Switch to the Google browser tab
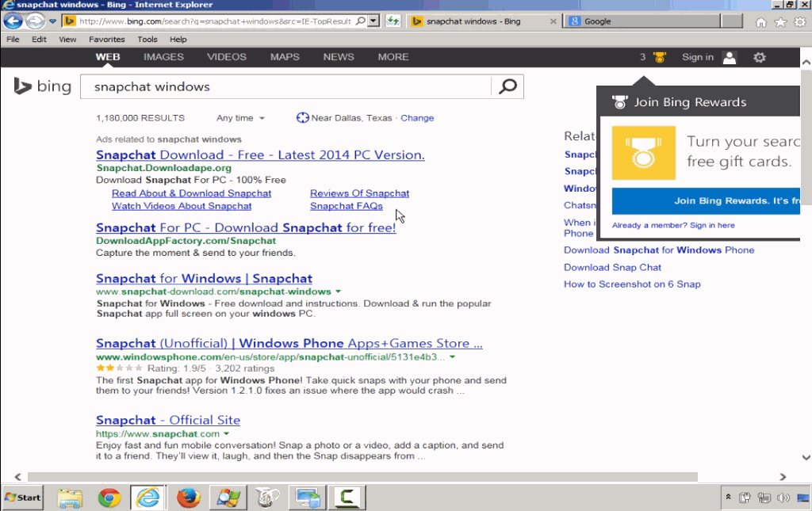This screenshot has height=511, width=812. point(641,21)
